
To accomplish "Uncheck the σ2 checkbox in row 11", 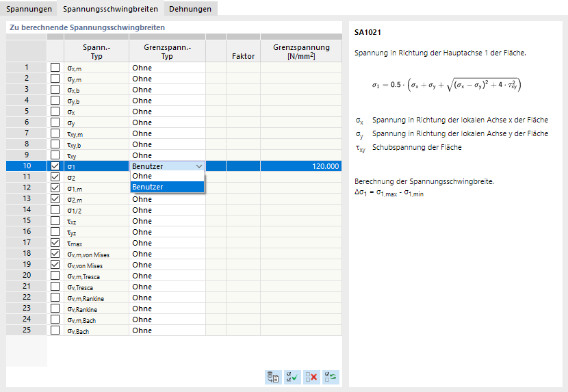I will (x=55, y=177).
